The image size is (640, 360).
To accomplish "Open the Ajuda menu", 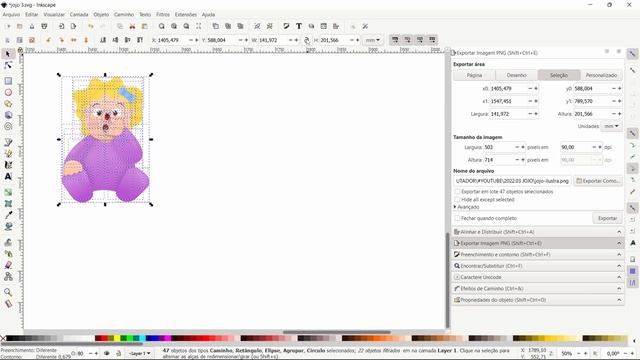I will [209, 14].
